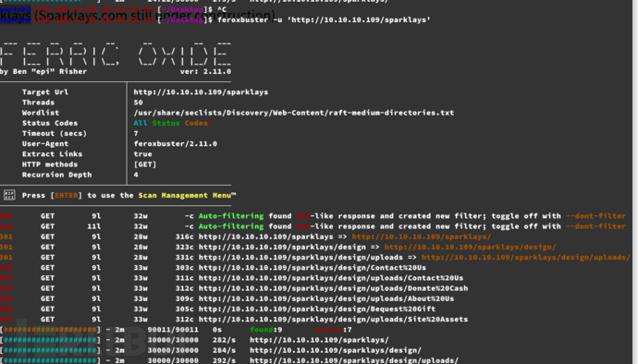The image size is (638, 364).
Task: Click the Target Url value in config table
Action: click(x=201, y=92)
